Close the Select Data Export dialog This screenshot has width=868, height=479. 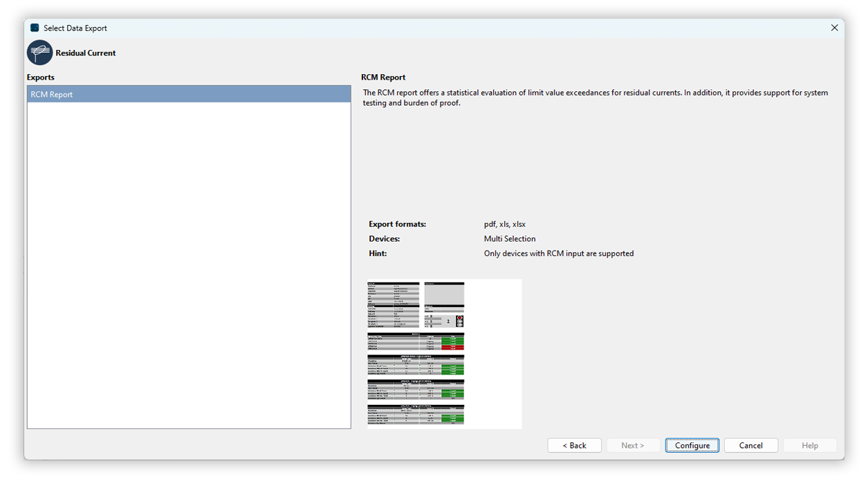click(x=834, y=28)
